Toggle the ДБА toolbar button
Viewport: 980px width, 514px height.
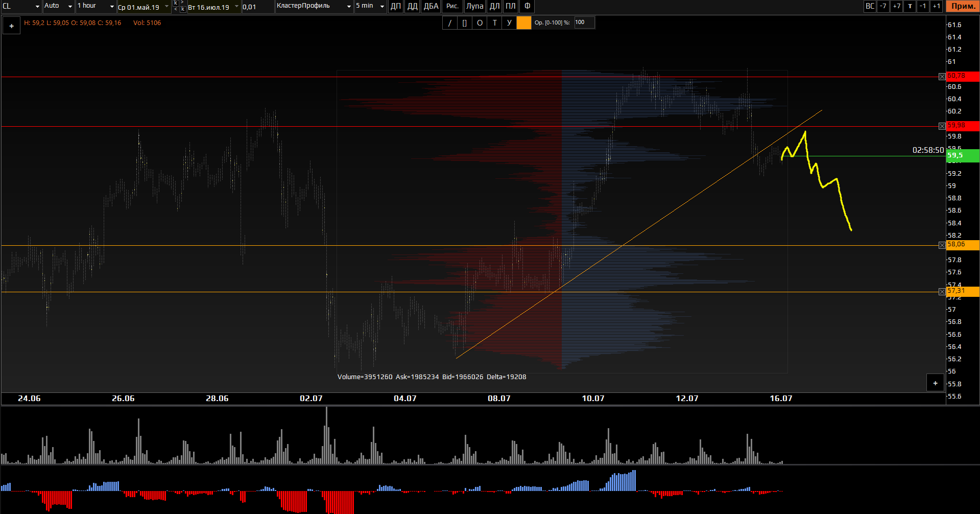click(x=431, y=6)
